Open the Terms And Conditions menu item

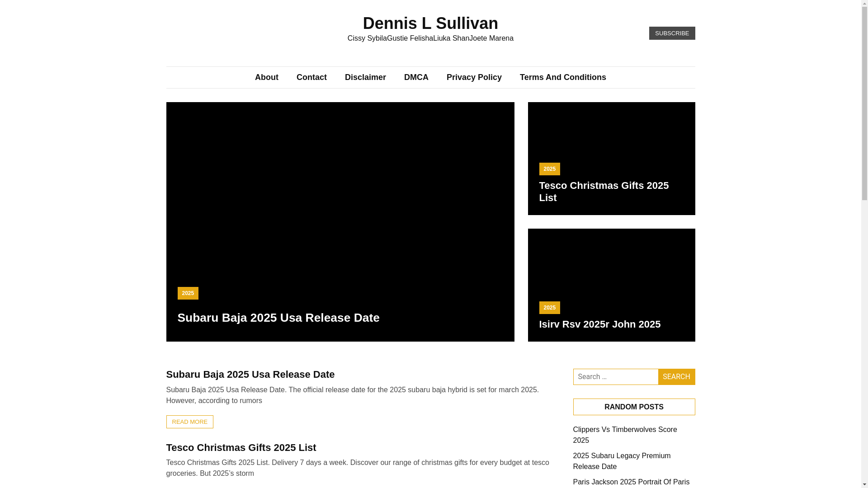click(x=563, y=77)
